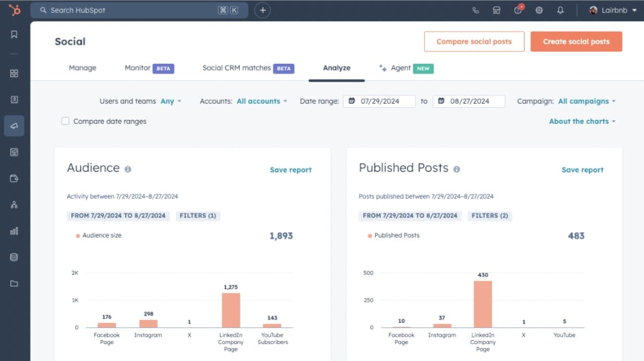Click the Workflows automation icon in sidebar
Image resolution: width=644 pixels, height=361 pixels.
click(x=15, y=204)
